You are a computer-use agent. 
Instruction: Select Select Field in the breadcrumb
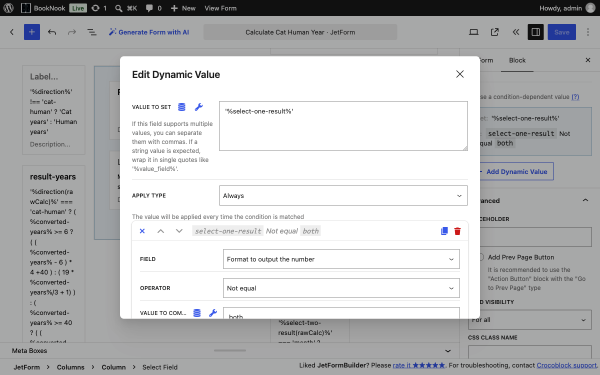click(x=160, y=367)
